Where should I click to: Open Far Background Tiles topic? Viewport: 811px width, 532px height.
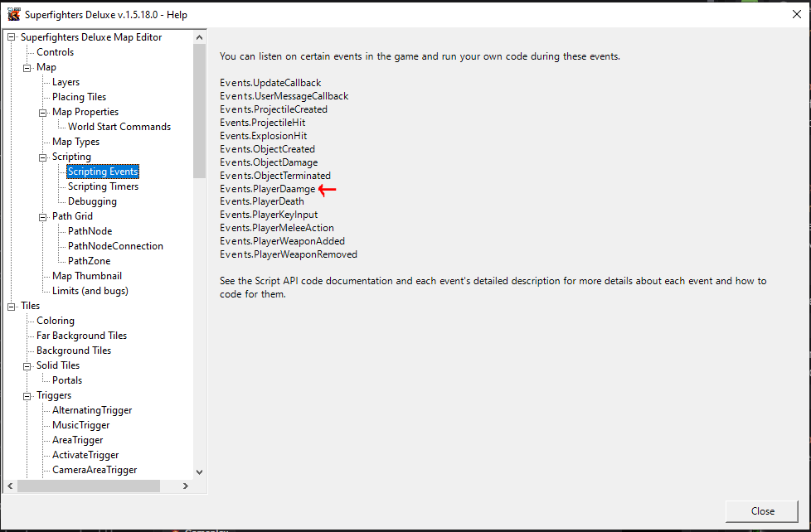pos(81,336)
